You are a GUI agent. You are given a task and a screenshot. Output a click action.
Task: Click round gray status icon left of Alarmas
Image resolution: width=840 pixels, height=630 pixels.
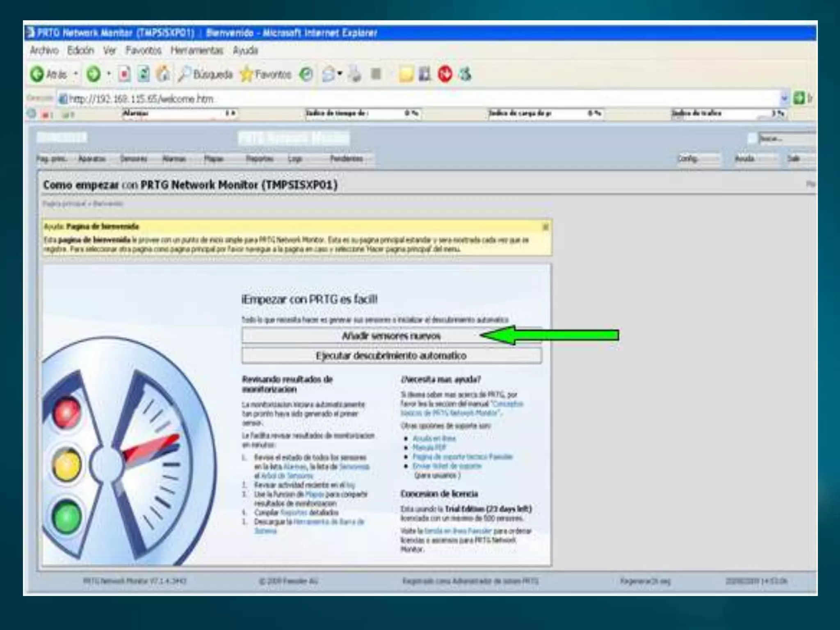(32, 114)
